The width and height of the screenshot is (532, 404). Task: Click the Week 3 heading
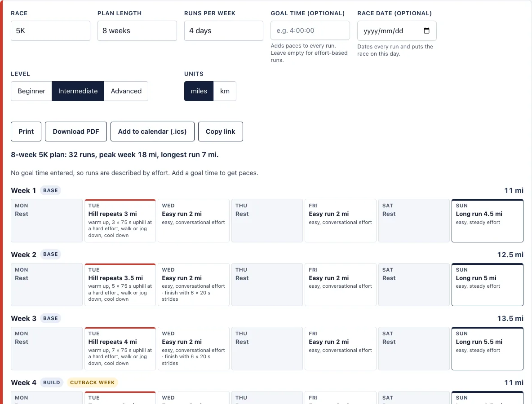tap(23, 319)
